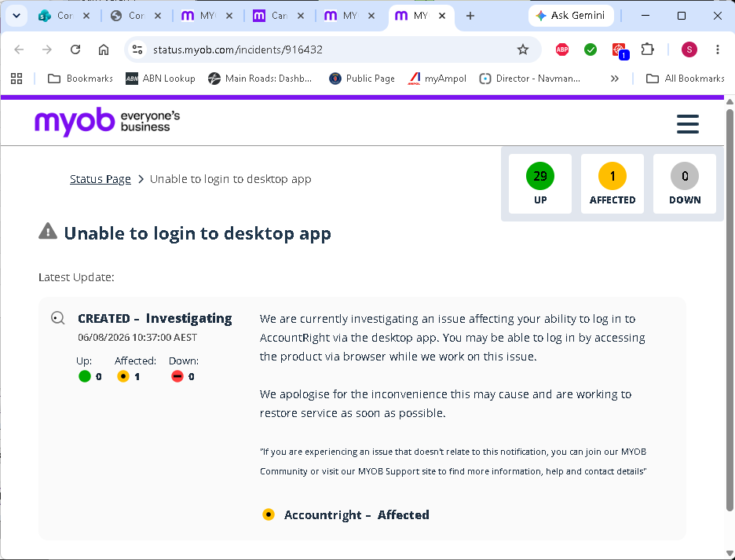Screen dimensions: 735x560
Task: Click the warning triangle incident icon
Action: pos(48,231)
